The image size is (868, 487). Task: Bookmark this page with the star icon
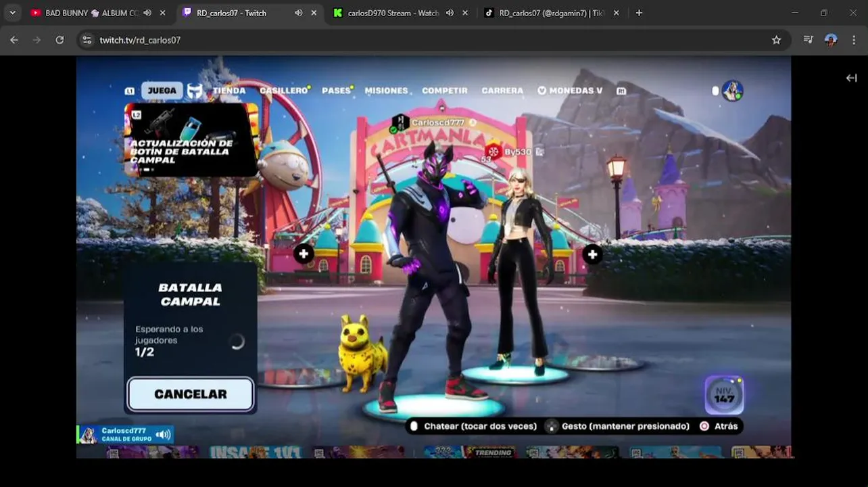pyautogui.click(x=776, y=40)
